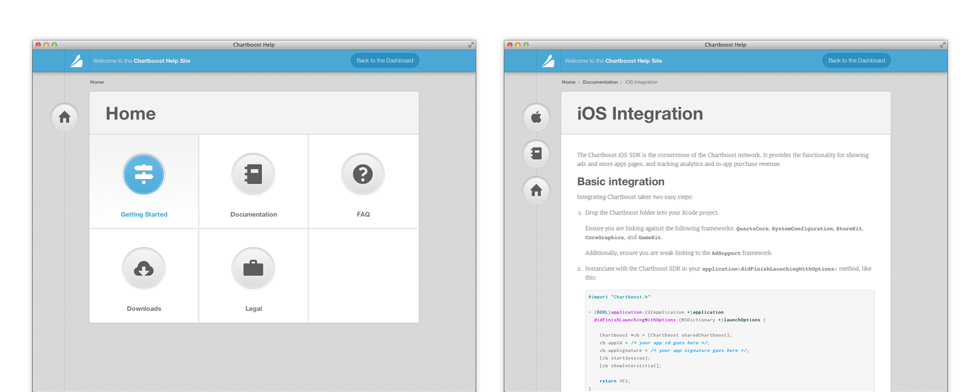The width and height of the screenshot is (980, 392).
Task: Click the home sidebar icon in iOS Integration window
Action: (536, 190)
